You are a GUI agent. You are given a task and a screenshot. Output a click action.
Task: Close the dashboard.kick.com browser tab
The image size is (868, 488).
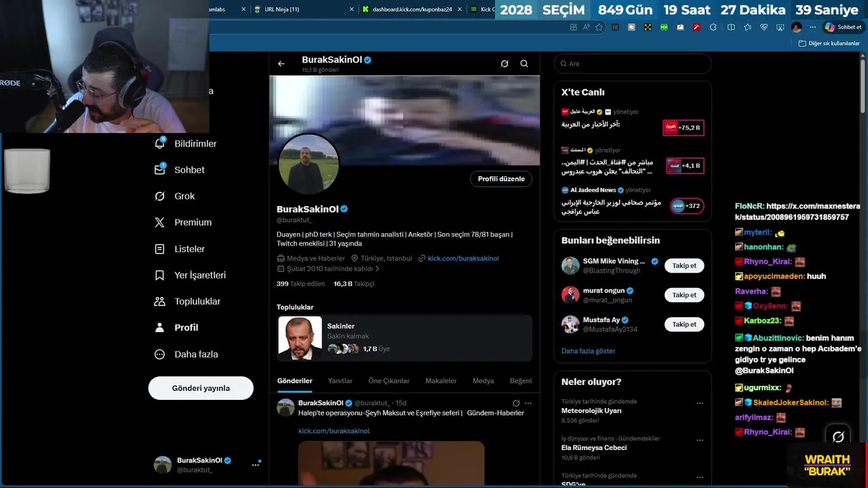(460, 9)
